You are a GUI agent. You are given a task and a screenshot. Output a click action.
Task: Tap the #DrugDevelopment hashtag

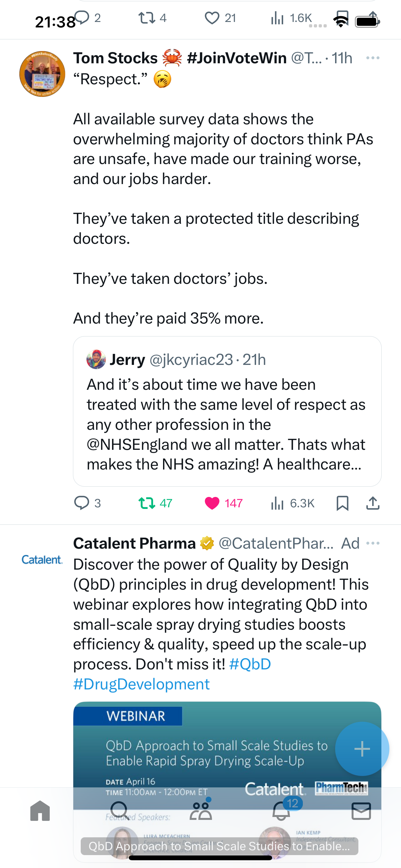click(141, 684)
